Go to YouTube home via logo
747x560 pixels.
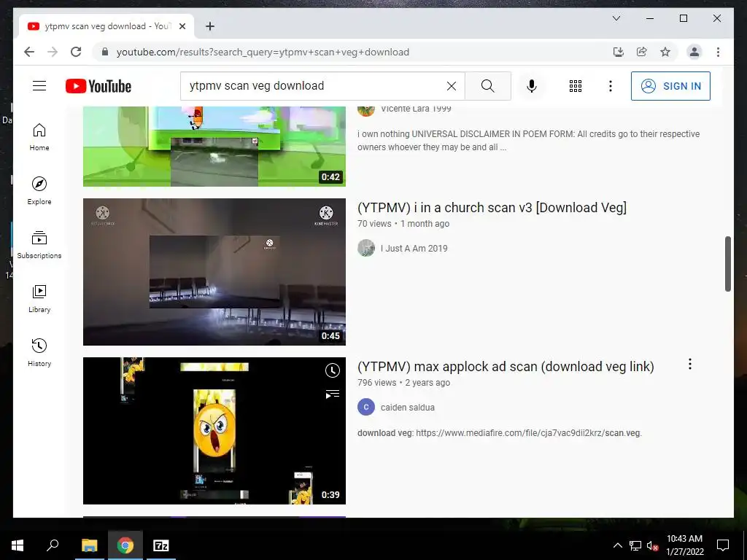pyautogui.click(x=98, y=86)
